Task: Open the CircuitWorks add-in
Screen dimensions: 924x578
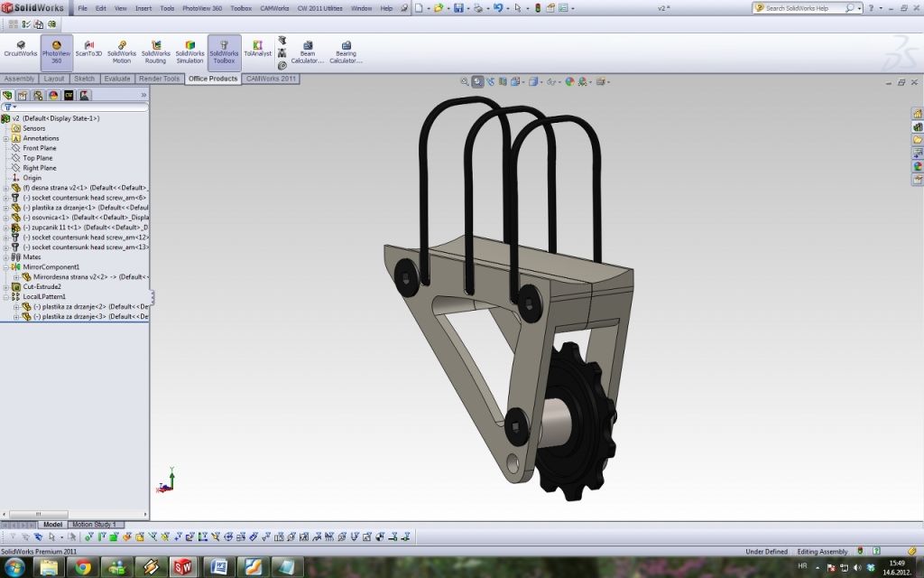Action: tap(21, 49)
